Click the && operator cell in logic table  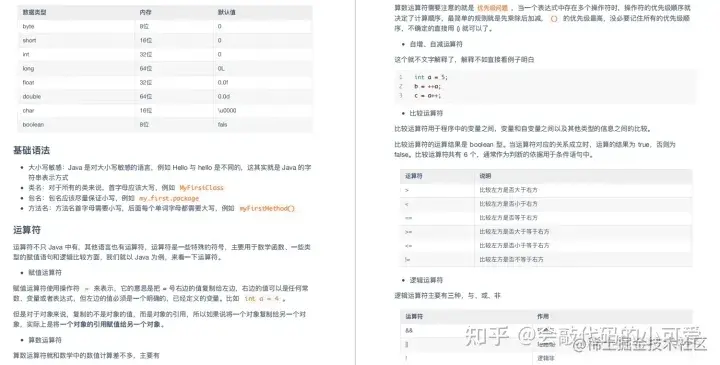[x=409, y=331]
